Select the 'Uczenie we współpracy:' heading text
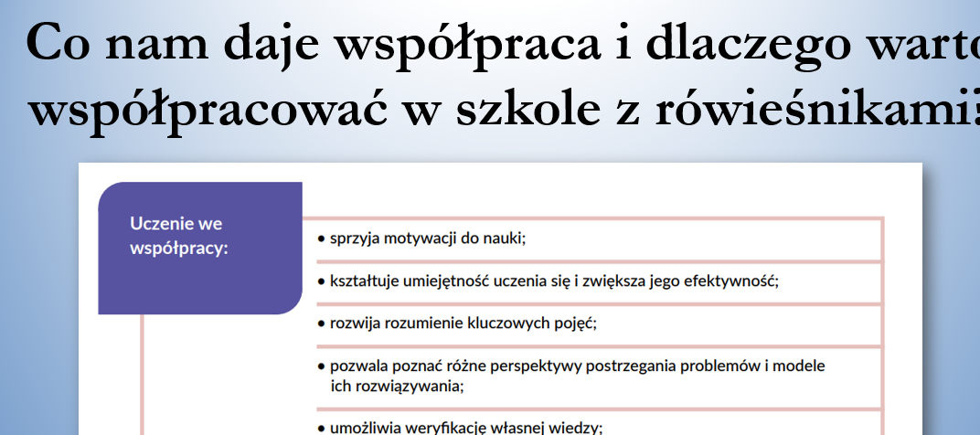This screenshot has height=435, width=980. [178, 235]
